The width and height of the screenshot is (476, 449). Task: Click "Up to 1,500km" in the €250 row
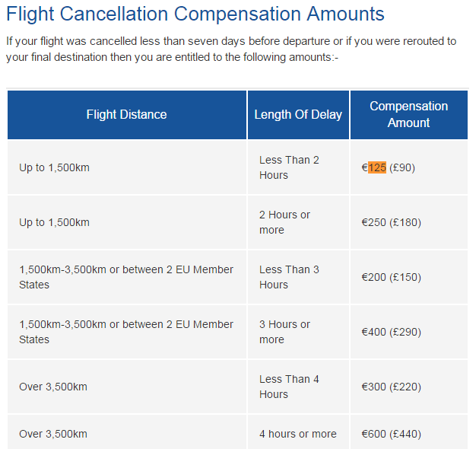[x=54, y=222]
